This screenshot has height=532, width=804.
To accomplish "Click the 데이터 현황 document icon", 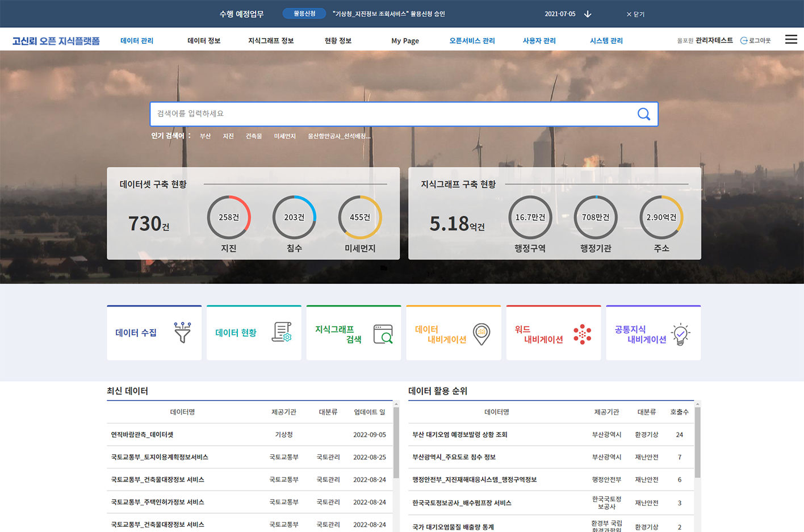I will (x=282, y=333).
